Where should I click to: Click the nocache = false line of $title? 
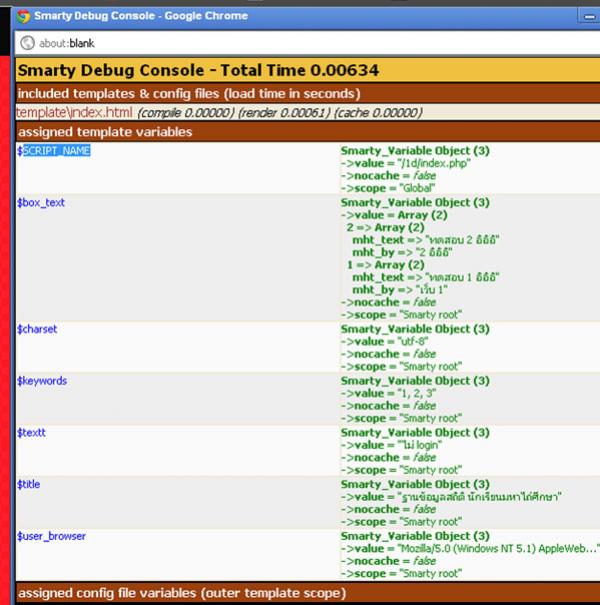[x=388, y=509]
